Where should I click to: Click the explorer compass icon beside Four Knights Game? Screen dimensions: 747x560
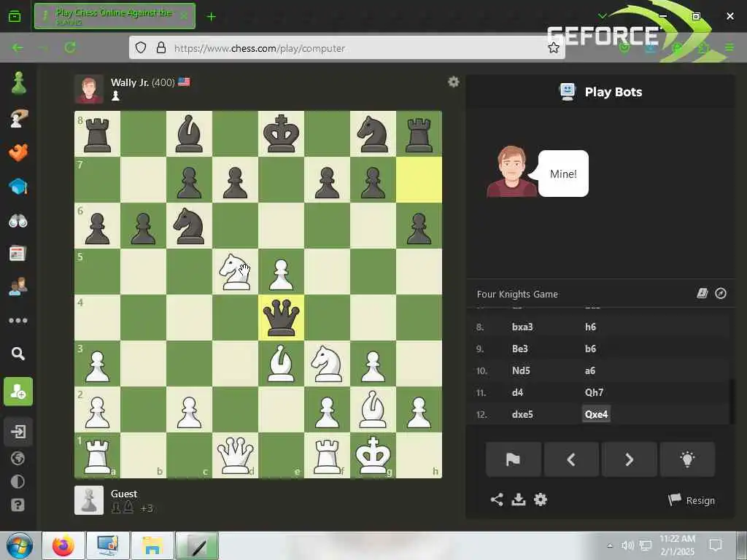[x=721, y=293]
